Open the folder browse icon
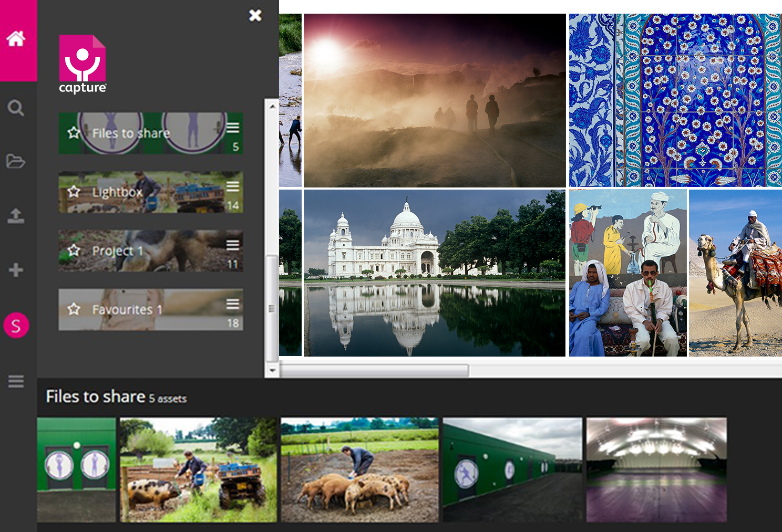Screen dimensions: 782x532 click(16, 161)
